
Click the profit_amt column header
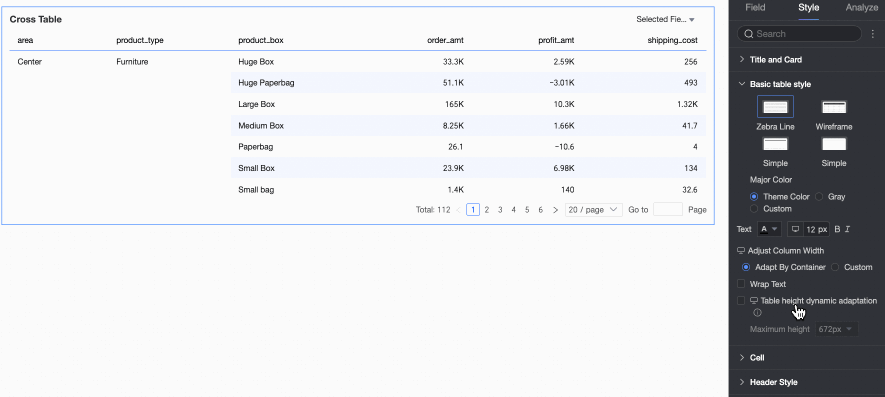click(556, 40)
